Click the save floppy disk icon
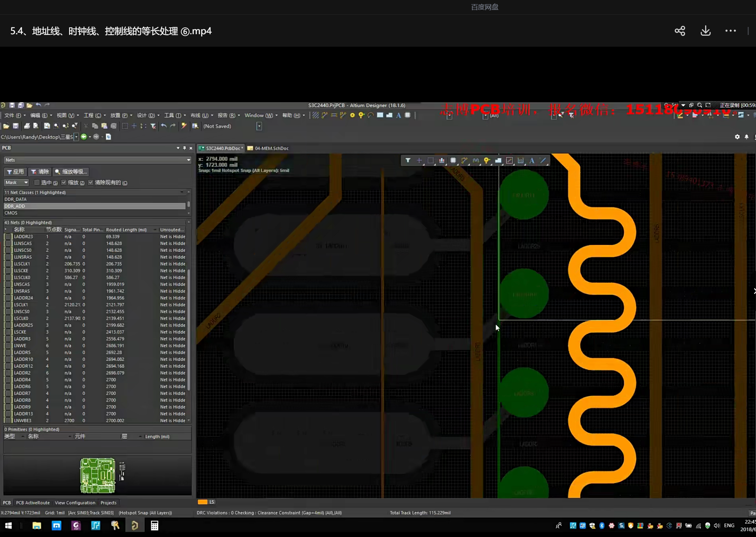756x537 pixels. pos(16,126)
